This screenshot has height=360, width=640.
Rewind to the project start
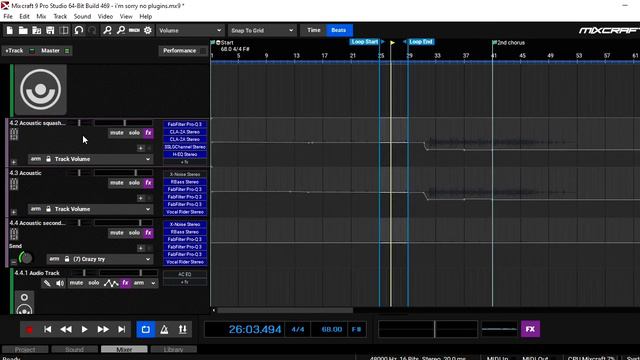tap(48, 329)
